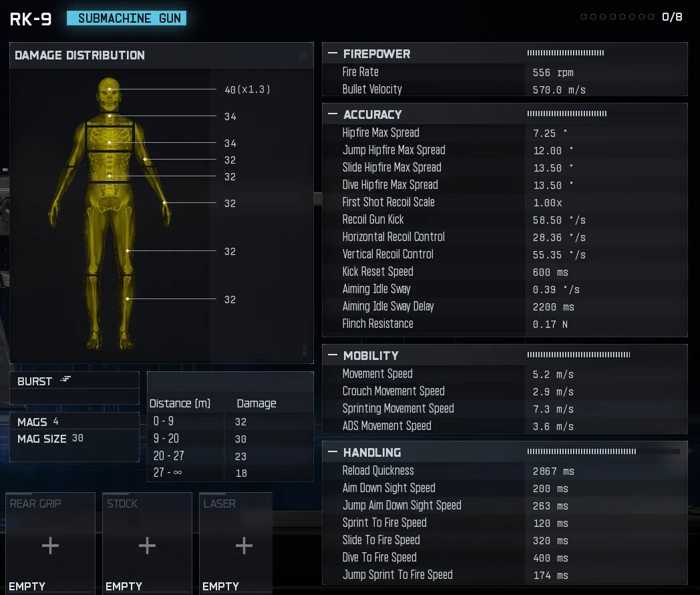Select the Reload Quickness stat row
Image resolution: width=700 pixels, height=595 pixels.
tap(504, 471)
